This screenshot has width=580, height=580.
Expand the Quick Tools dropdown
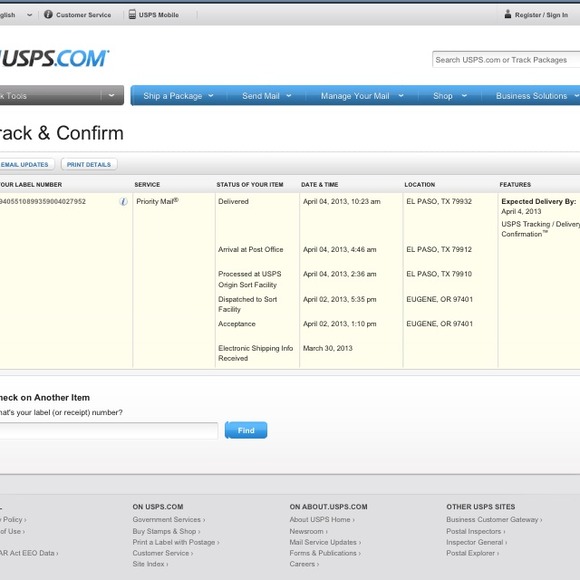(x=111, y=95)
